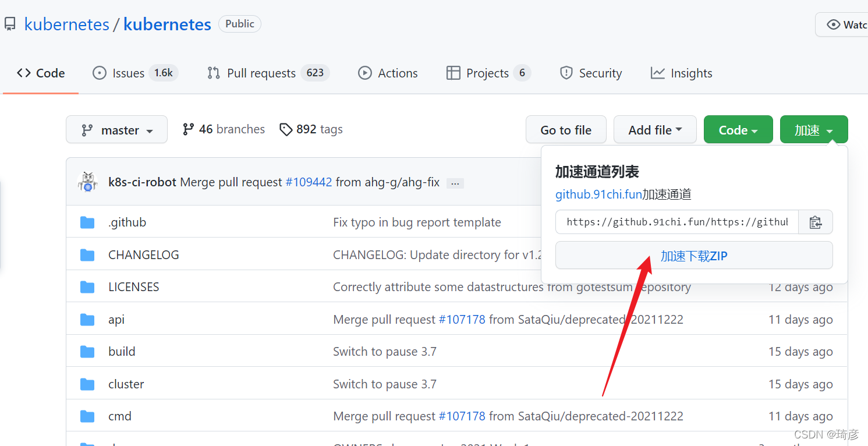Image resolution: width=868 pixels, height=446 pixels.
Task: Click the 623 pull requests counter
Action: coord(315,73)
